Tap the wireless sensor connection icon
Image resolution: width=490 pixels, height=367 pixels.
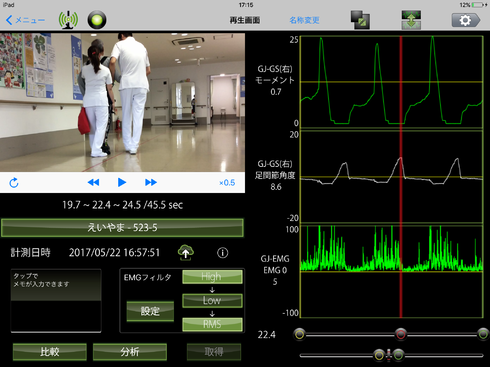68,20
